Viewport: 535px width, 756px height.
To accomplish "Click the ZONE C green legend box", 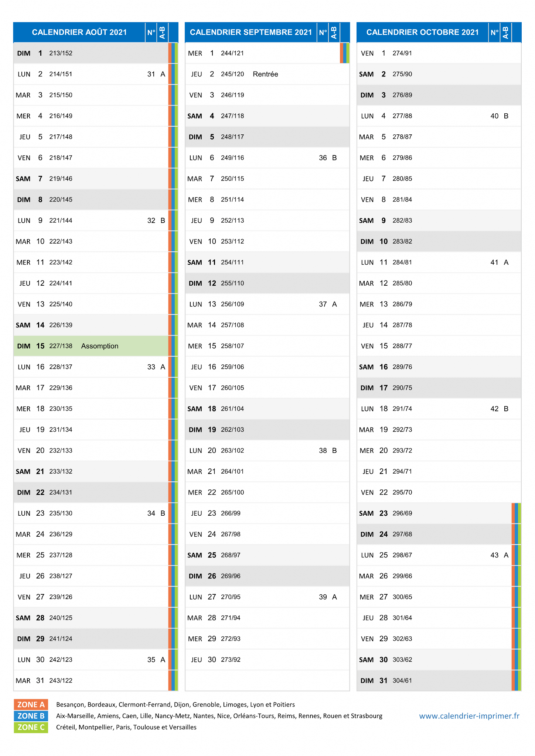I will [31, 727].
